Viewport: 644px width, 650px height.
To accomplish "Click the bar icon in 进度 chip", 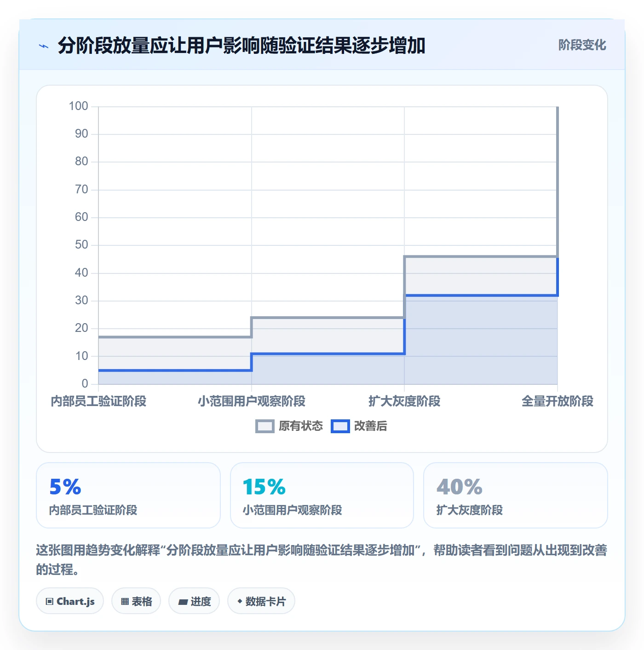I will (183, 602).
